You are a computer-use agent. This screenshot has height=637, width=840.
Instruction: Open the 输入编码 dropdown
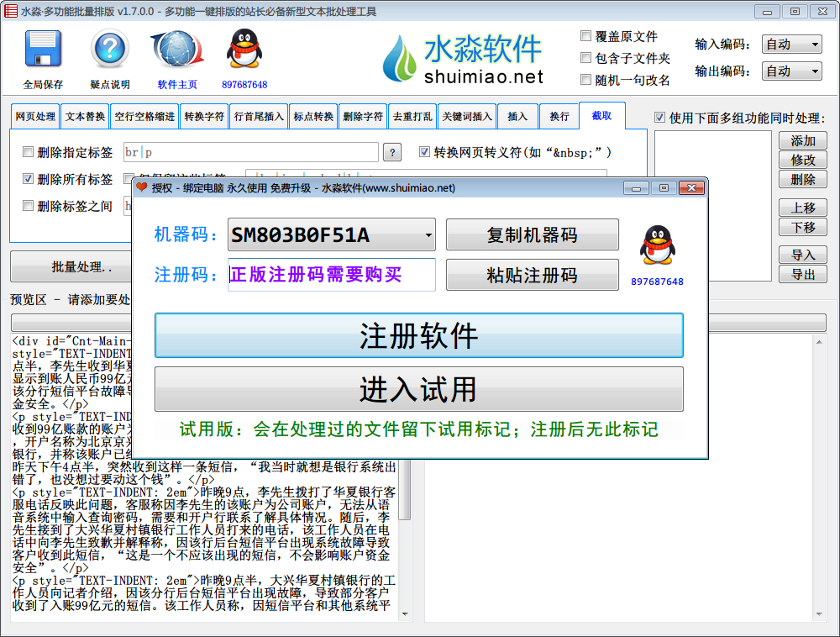click(792, 45)
